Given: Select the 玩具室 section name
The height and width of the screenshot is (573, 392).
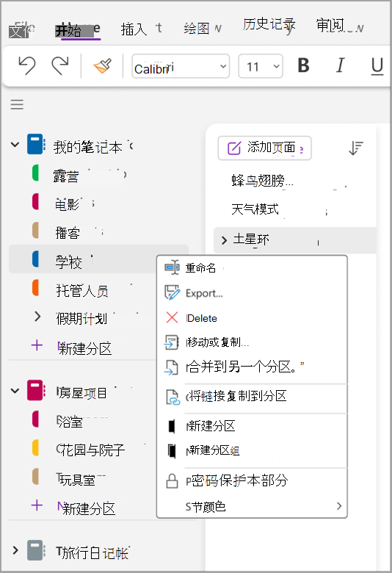Looking at the screenshot, I should 76,479.
